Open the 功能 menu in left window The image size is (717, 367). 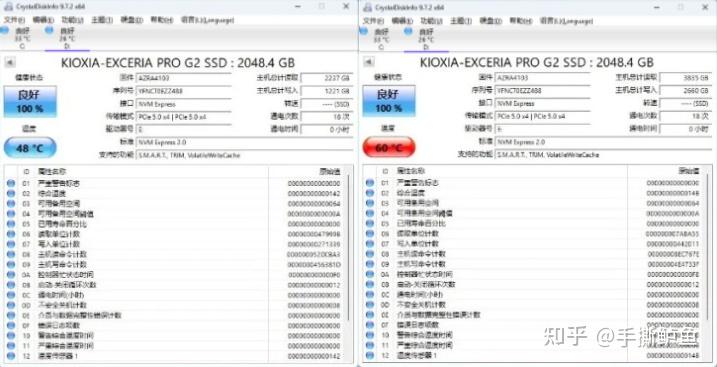coord(73,20)
